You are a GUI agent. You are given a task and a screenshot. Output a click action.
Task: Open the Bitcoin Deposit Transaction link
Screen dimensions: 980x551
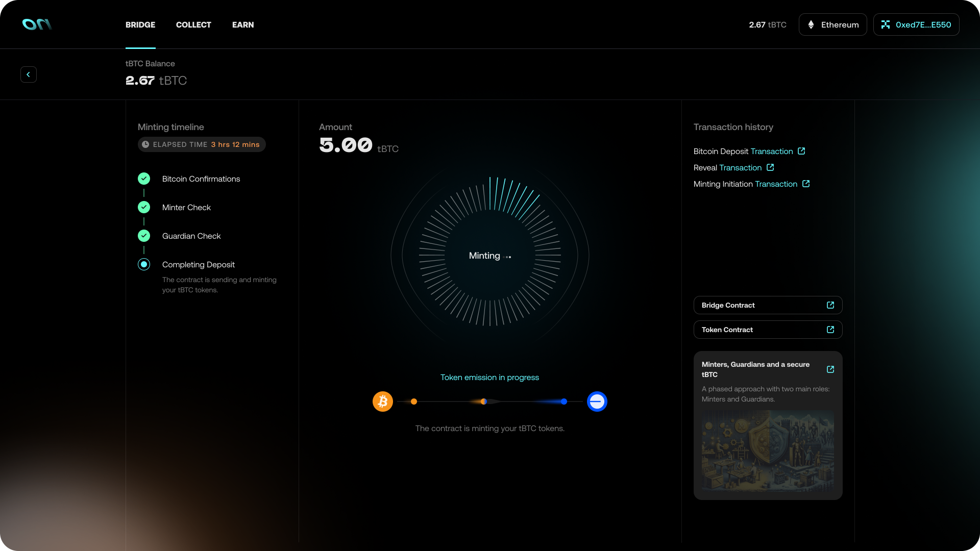point(772,152)
